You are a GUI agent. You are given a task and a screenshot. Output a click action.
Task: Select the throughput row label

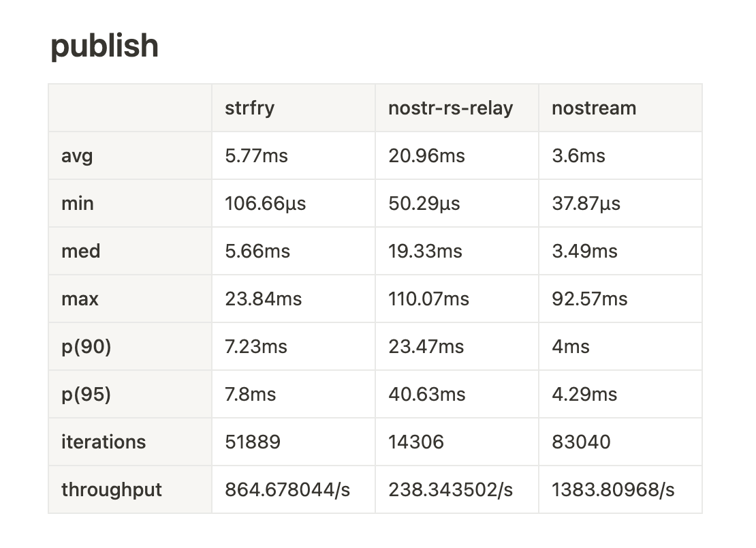click(112, 489)
